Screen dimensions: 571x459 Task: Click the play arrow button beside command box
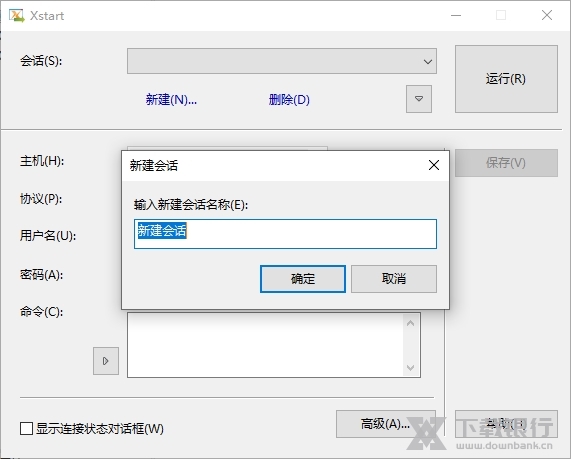coord(106,361)
